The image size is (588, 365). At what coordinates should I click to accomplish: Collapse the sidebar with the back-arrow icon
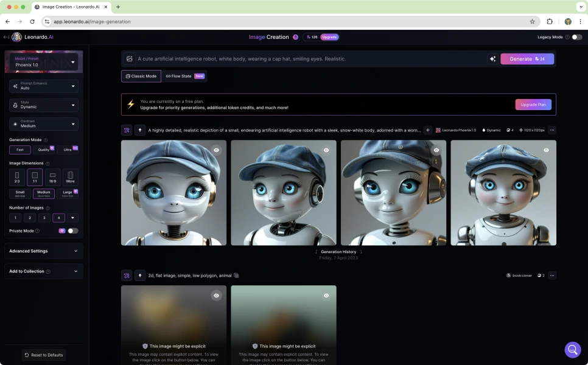click(6, 37)
